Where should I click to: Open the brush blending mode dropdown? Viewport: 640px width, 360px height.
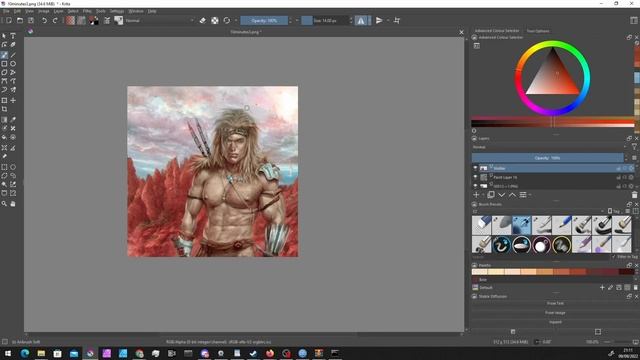click(159, 20)
